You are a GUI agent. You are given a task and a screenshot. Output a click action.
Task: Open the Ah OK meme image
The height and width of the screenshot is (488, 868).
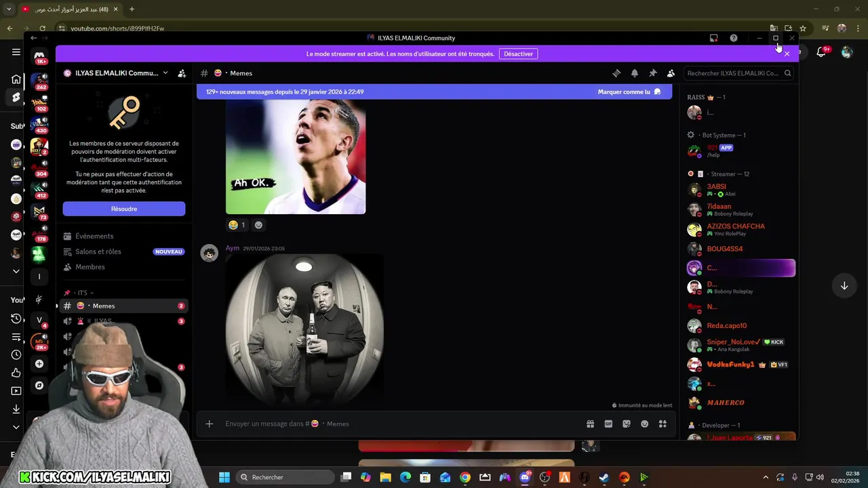[x=296, y=157]
